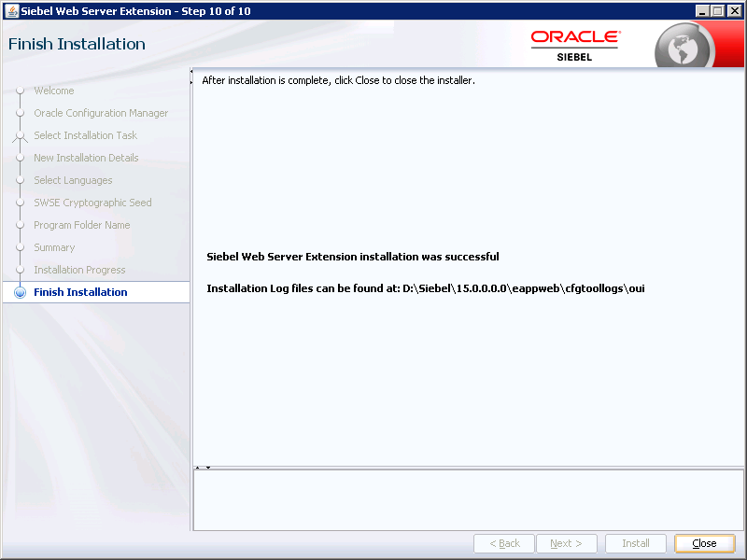The width and height of the screenshot is (747, 560).
Task: Click the Close button to exit installer
Action: pyautogui.click(x=705, y=543)
